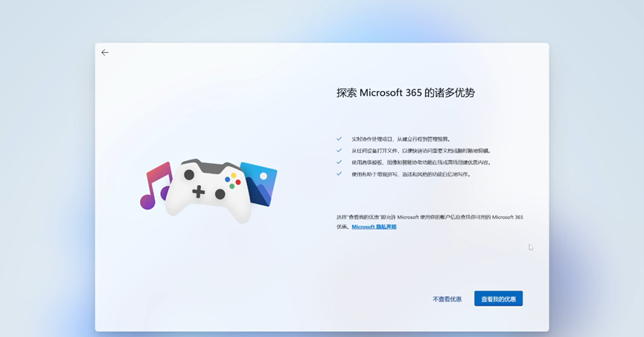The image size is (644, 337).
Task: Click the checkmark beside 实时协作处理项目
Action: click(339, 139)
